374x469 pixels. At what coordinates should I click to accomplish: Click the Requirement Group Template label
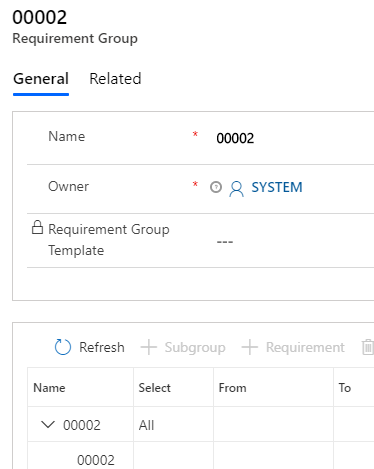[109, 240]
